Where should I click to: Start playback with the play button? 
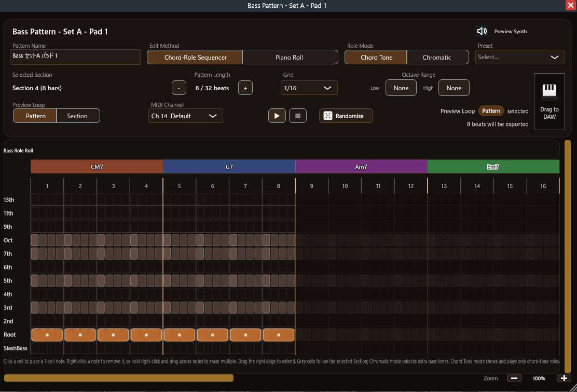point(277,116)
